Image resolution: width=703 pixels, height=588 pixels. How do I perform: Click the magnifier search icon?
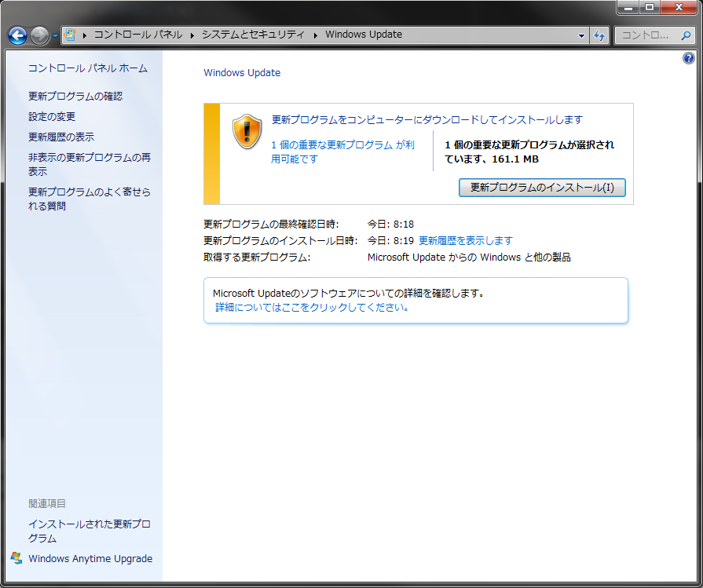[686, 35]
